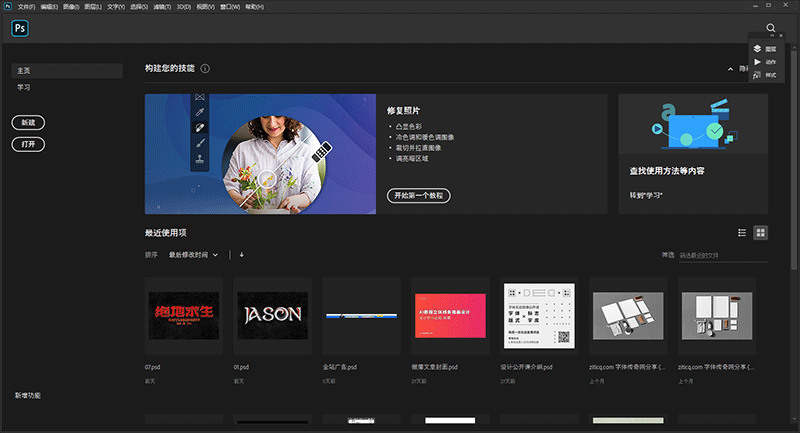Open the 文件(F) menu

(x=27, y=7)
